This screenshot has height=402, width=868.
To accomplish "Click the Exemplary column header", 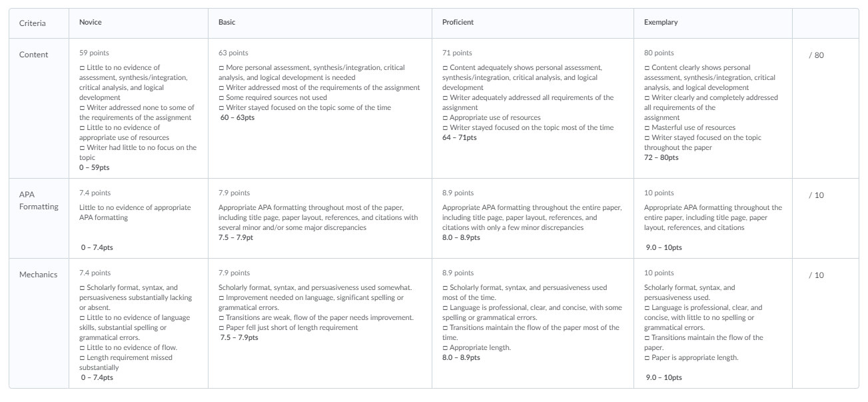I will coord(661,22).
